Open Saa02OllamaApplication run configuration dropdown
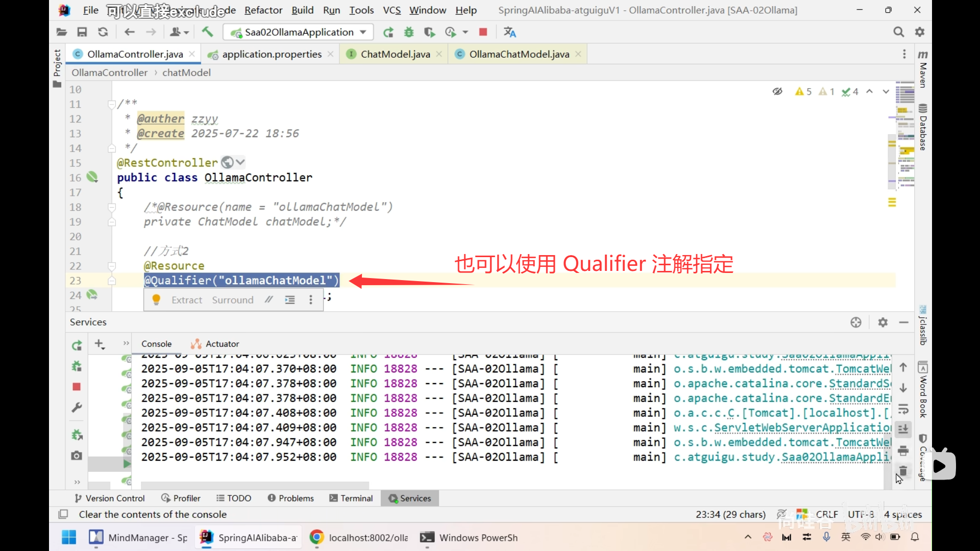This screenshot has width=980, height=551. [x=299, y=32]
